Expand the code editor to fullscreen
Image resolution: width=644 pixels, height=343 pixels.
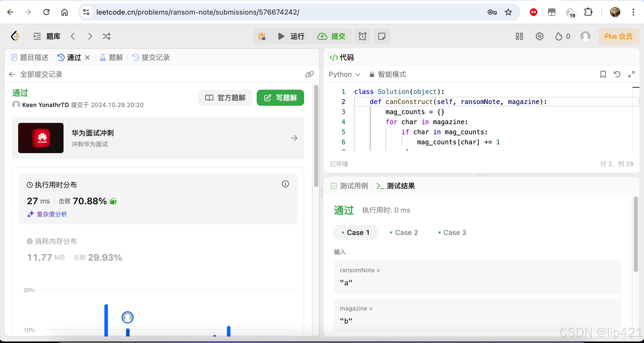click(631, 74)
